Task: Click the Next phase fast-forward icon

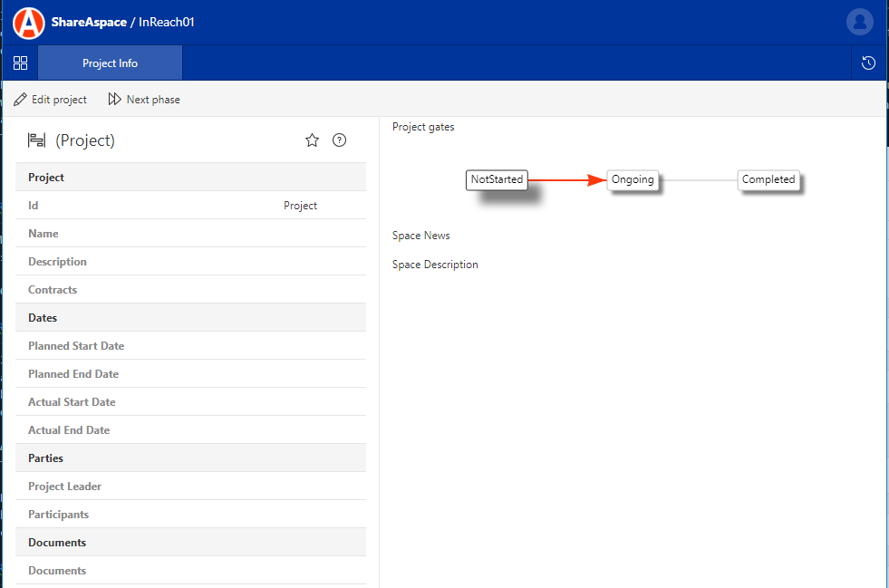Action: pyautogui.click(x=114, y=100)
